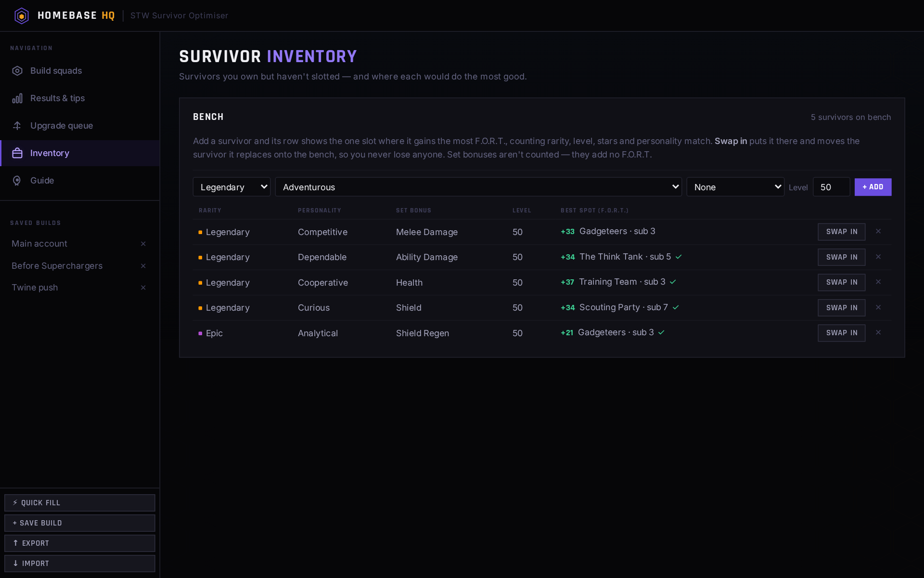
Task: Load the Before Superchargers build
Action: pyautogui.click(x=57, y=266)
